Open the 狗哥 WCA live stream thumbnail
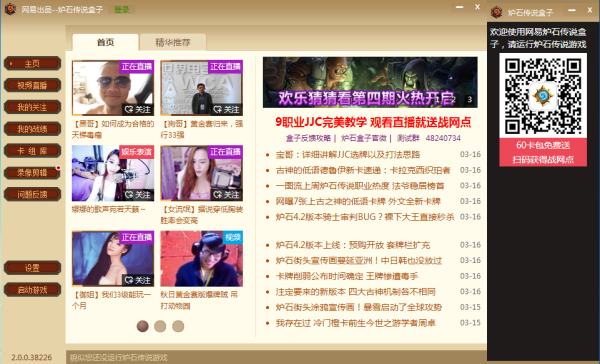The image size is (600, 364). tap(201, 88)
